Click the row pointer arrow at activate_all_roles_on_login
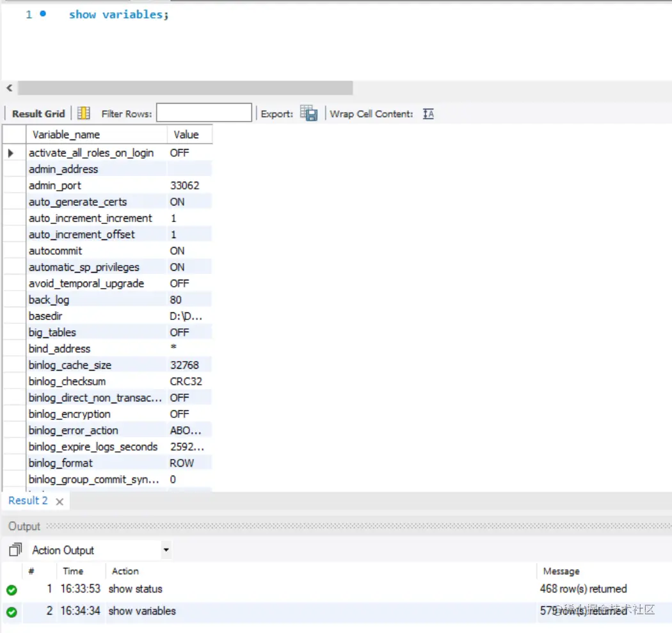This screenshot has width=672, height=633. click(x=11, y=153)
